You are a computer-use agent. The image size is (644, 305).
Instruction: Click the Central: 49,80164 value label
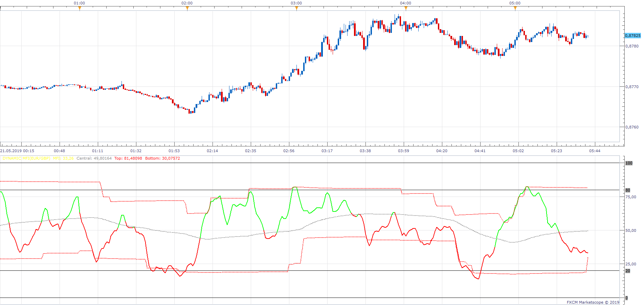[94, 158]
